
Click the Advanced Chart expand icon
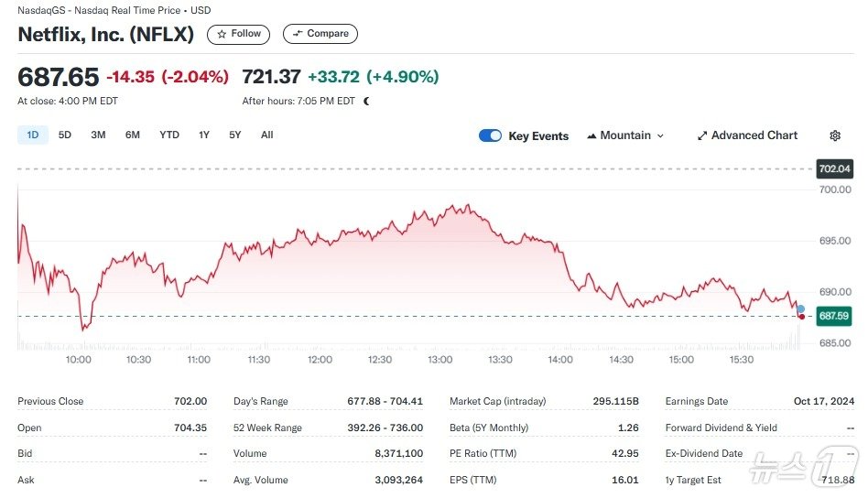[702, 135]
